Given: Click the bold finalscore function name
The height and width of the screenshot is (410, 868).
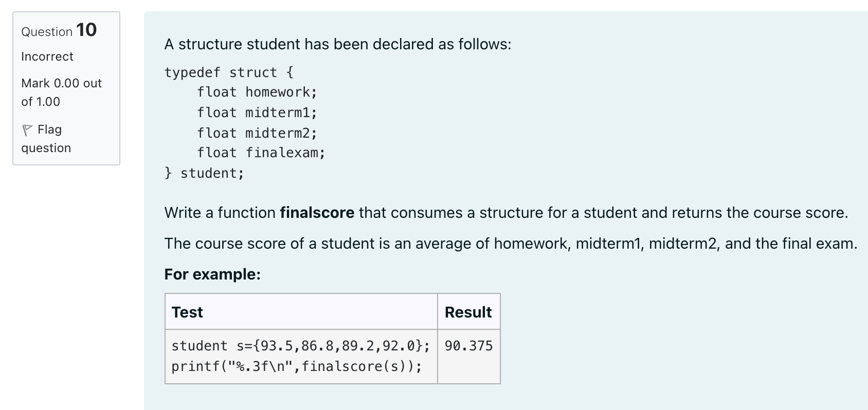Looking at the screenshot, I should (x=317, y=213).
